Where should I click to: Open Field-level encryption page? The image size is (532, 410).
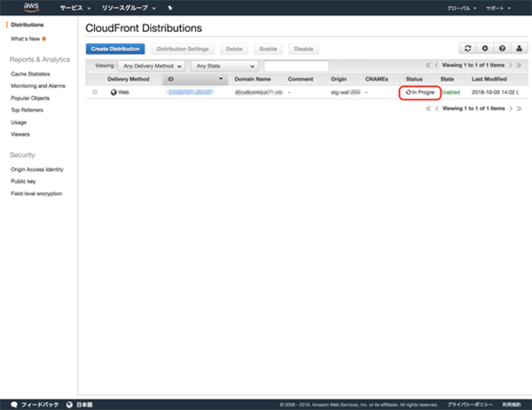coord(36,193)
